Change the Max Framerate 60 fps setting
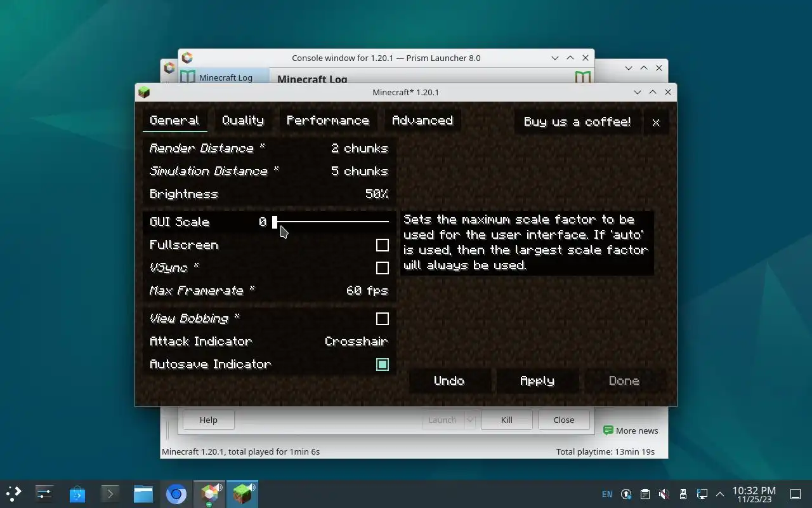 pyautogui.click(x=269, y=291)
